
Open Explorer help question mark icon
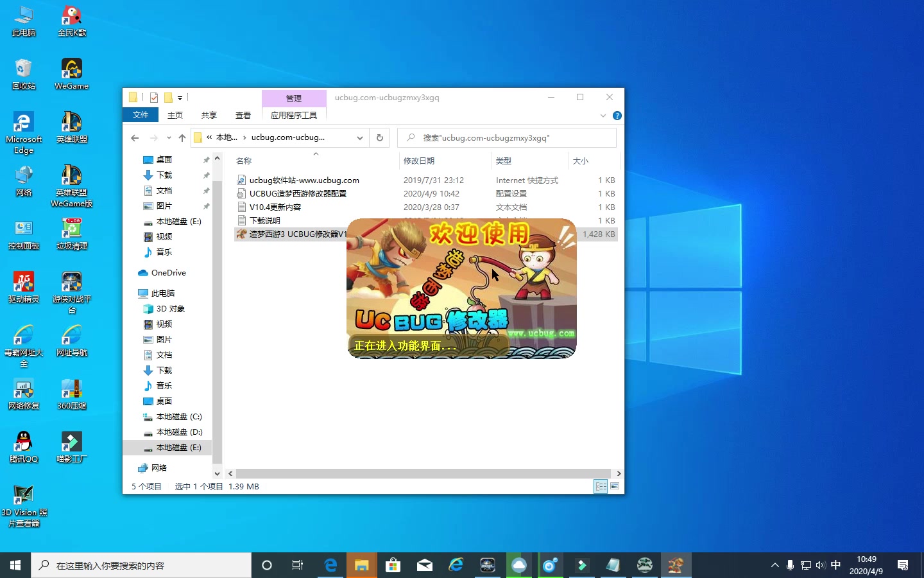(x=617, y=116)
